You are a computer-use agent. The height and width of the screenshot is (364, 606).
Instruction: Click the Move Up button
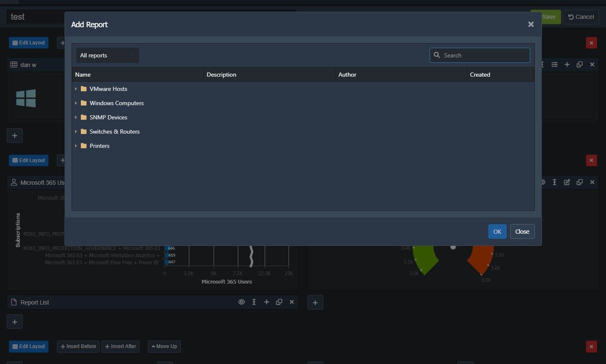[164, 346]
